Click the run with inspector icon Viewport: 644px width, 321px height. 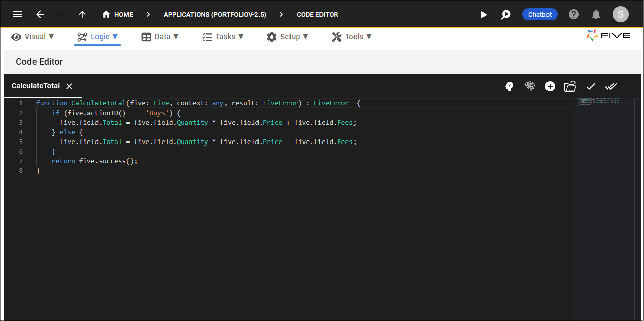pos(506,15)
